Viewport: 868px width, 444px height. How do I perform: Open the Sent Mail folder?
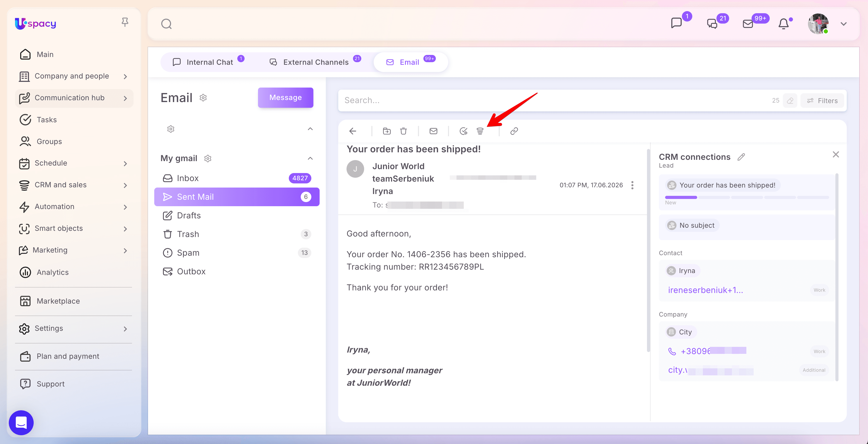[237, 197]
